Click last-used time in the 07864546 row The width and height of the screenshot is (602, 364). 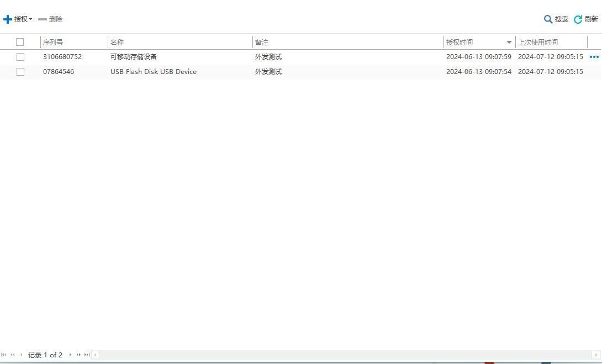tap(551, 72)
